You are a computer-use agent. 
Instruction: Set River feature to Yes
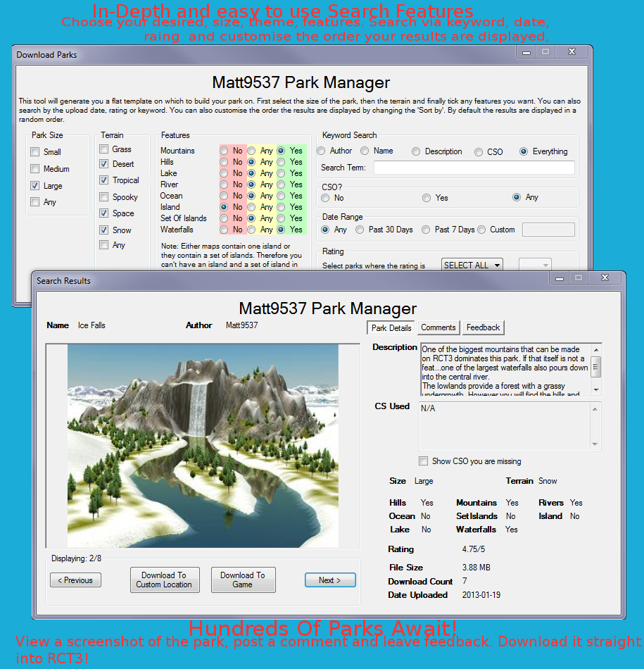pos(281,185)
